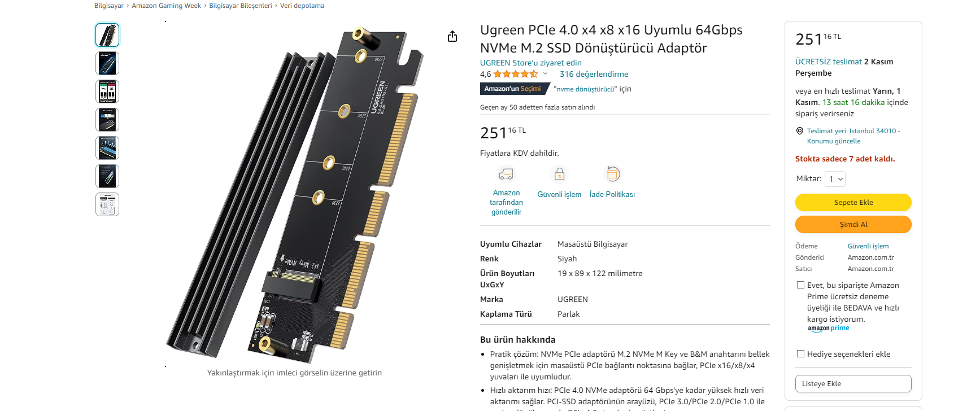Go to Bilgisayar Bileşenleri breadcrumb

click(241, 6)
